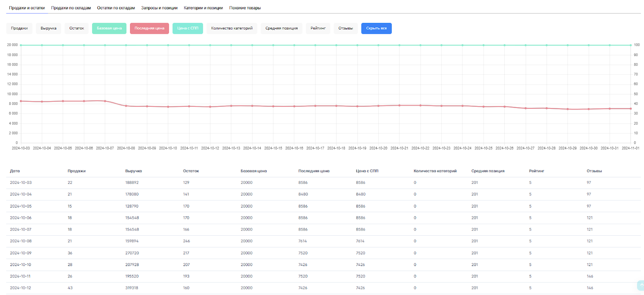Select the 2024-10-04 date cell
The image size is (644, 295).
click(x=21, y=194)
